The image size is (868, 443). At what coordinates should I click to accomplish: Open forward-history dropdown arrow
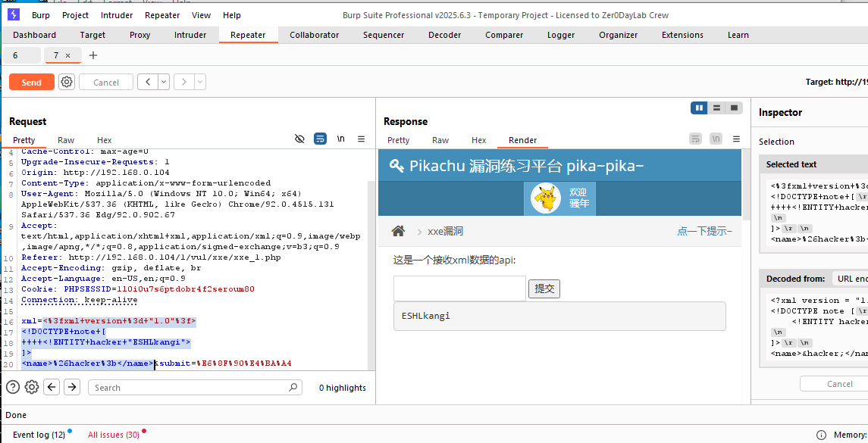[200, 82]
